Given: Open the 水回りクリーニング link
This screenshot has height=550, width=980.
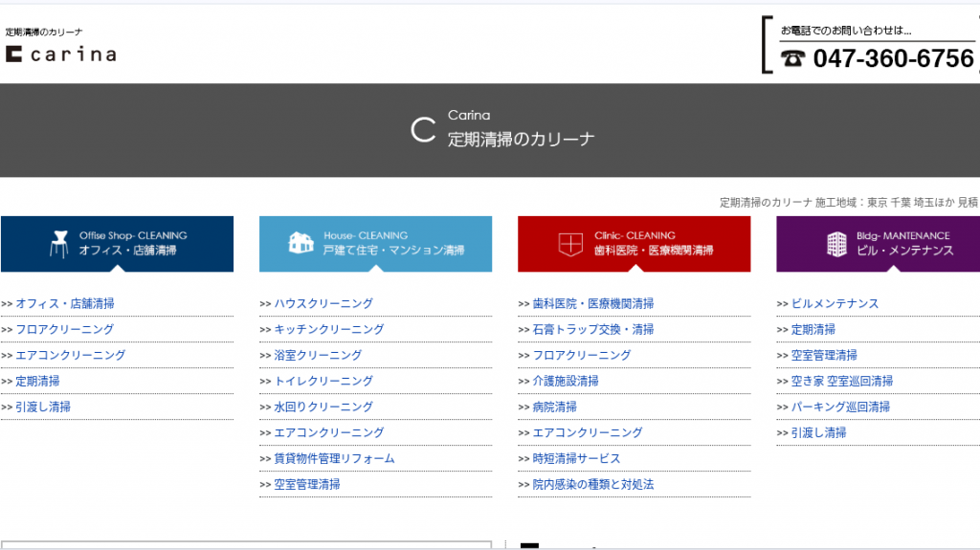Looking at the screenshot, I should [323, 407].
